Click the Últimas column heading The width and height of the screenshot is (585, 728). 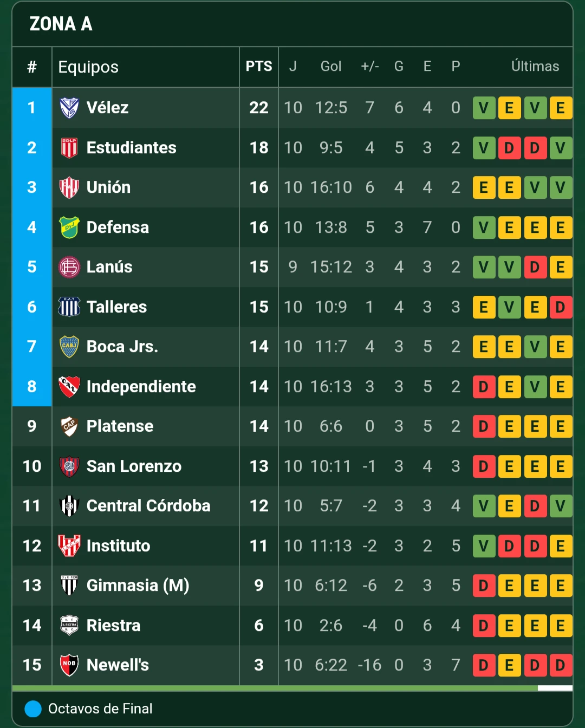535,66
